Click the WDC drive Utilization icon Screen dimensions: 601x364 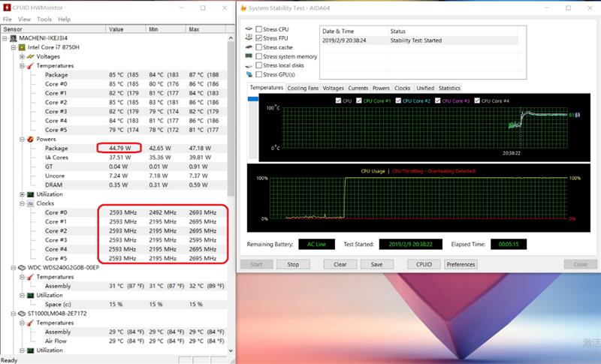[x=30, y=295]
